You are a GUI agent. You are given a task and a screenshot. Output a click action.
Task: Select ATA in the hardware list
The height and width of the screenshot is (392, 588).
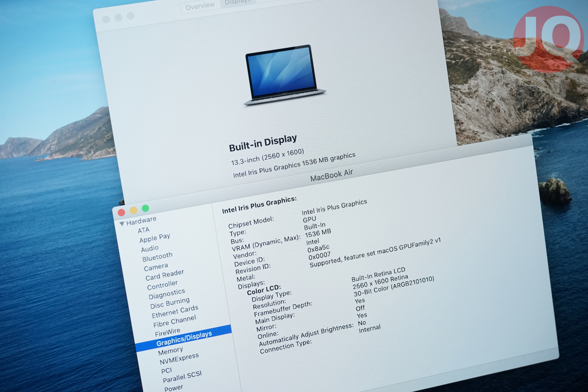(144, 230)
